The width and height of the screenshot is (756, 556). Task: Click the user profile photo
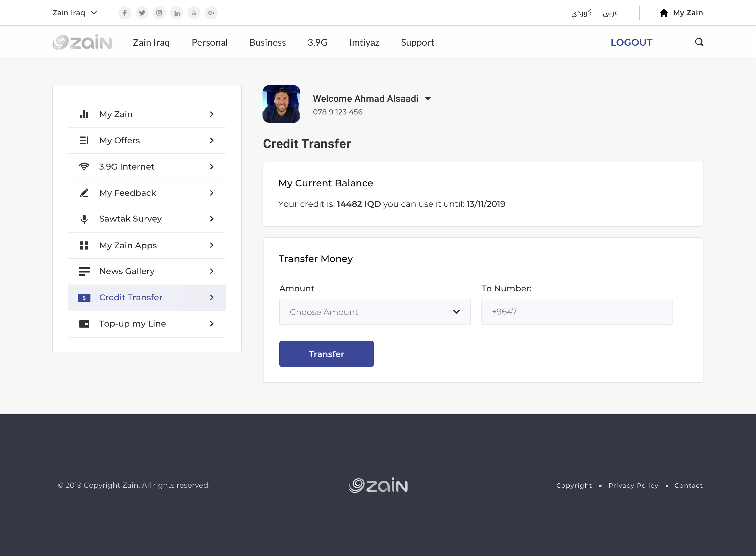[x=281, y=104]
